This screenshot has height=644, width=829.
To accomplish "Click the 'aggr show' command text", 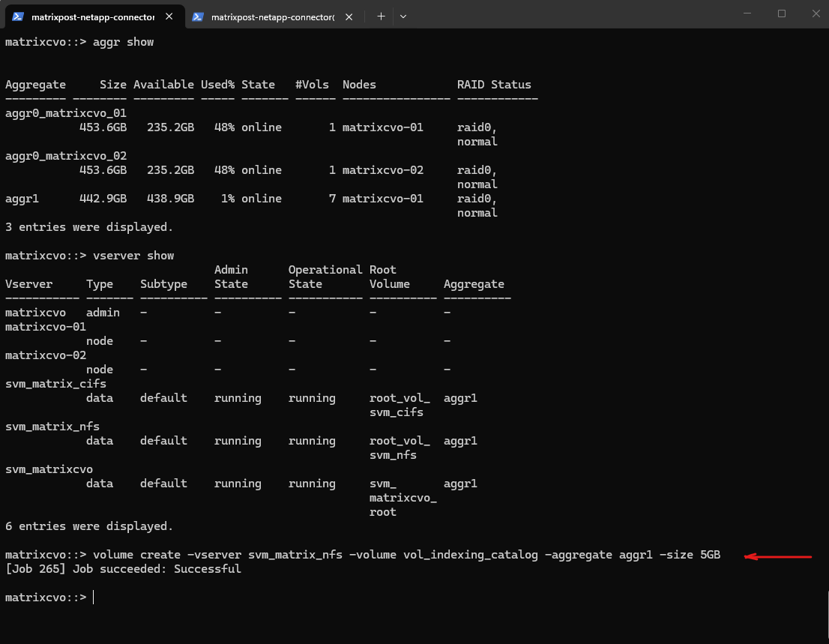I will (x=123, y=42).
